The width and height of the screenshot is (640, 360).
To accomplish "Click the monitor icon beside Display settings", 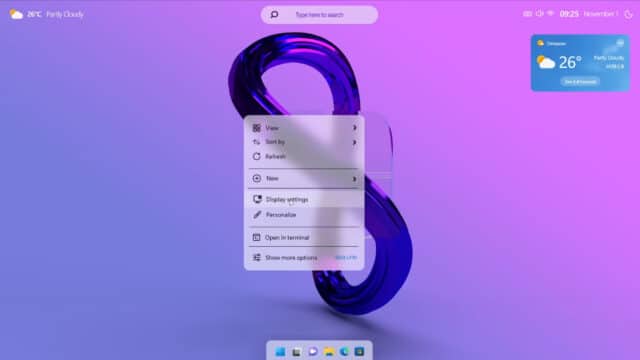I will point(257,199).
